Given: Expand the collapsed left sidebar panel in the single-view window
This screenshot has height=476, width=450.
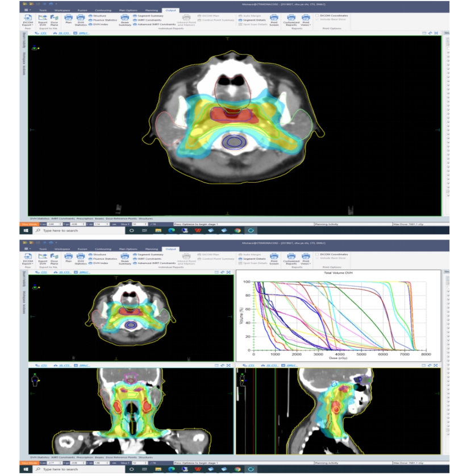Looking at the screenshot, I should pyautogui.click(x=24, y=41).
